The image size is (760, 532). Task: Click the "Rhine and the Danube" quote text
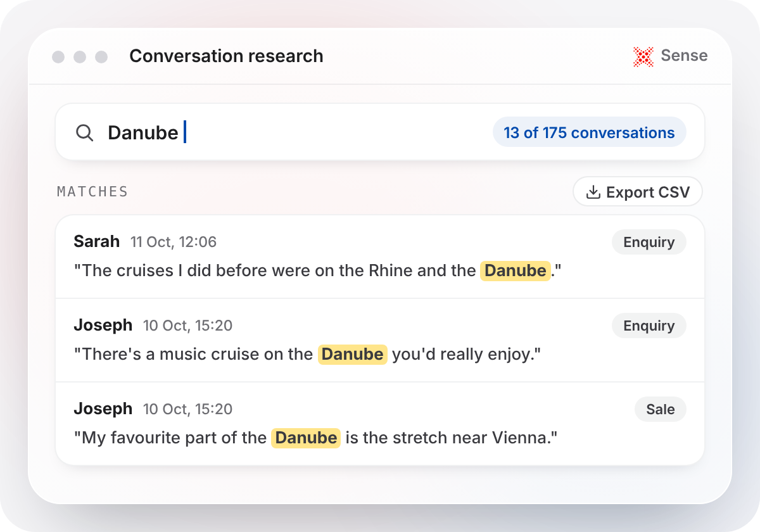point(318,270)
